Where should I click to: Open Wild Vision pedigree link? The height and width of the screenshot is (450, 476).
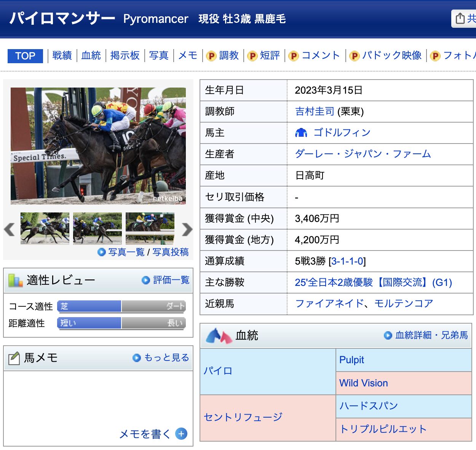(x=364, y=383)
